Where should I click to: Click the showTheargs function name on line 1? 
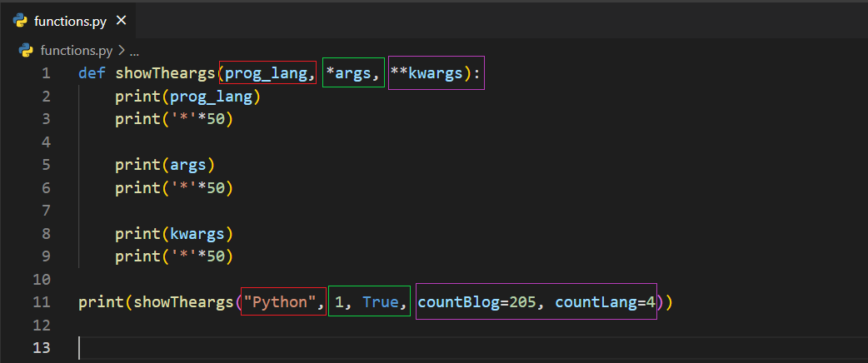pyautogui.click(x=166, y=73)
